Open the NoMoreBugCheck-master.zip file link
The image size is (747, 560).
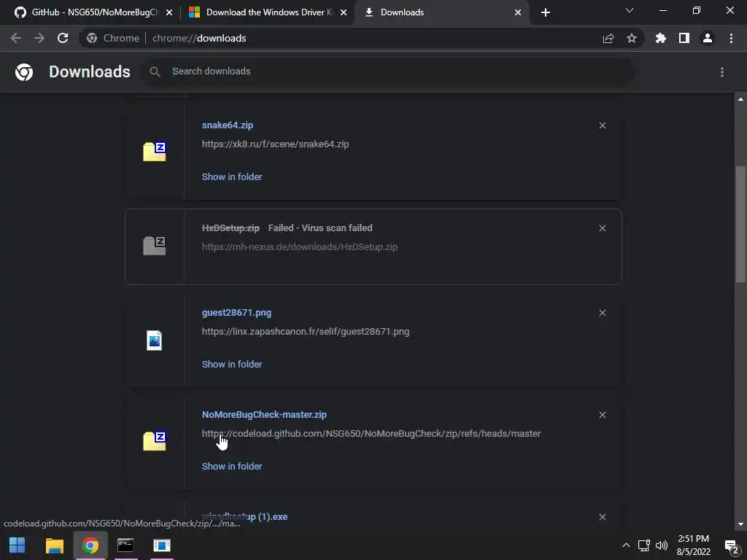264,415
